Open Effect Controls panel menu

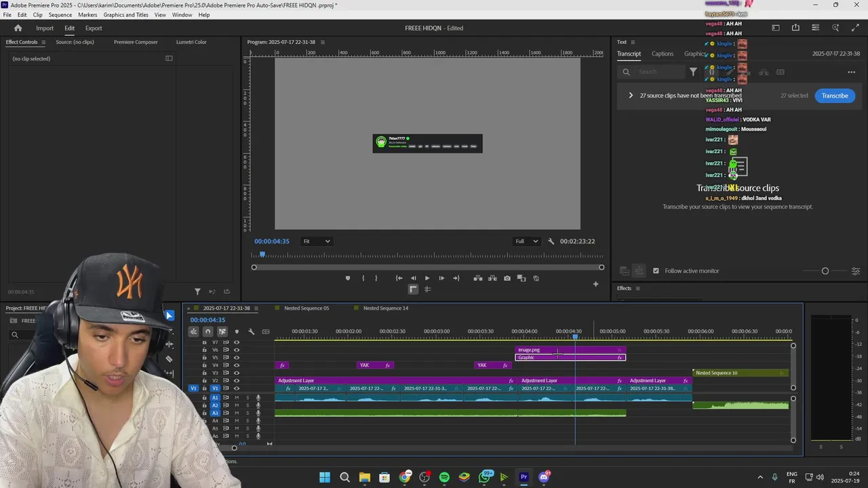click(43, 42)
